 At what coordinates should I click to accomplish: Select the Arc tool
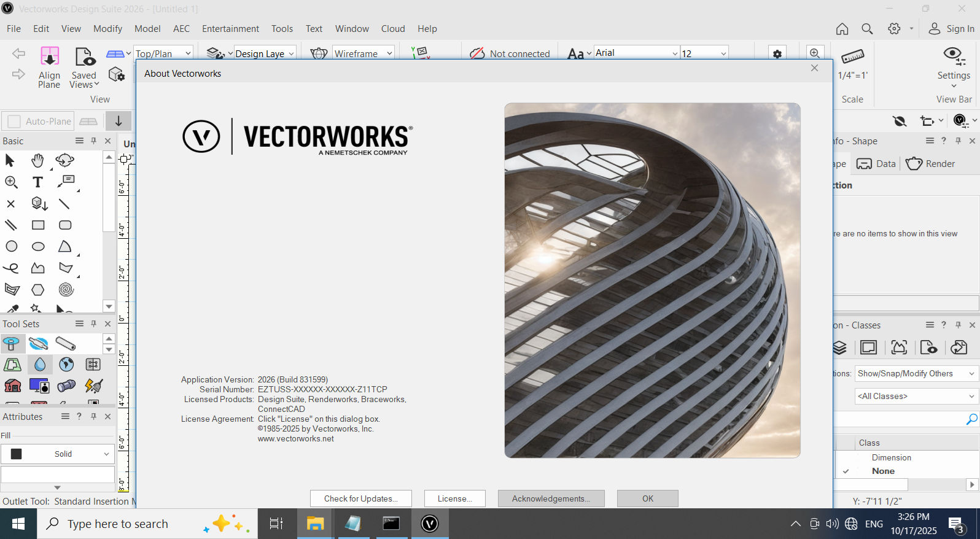[65, 246]
